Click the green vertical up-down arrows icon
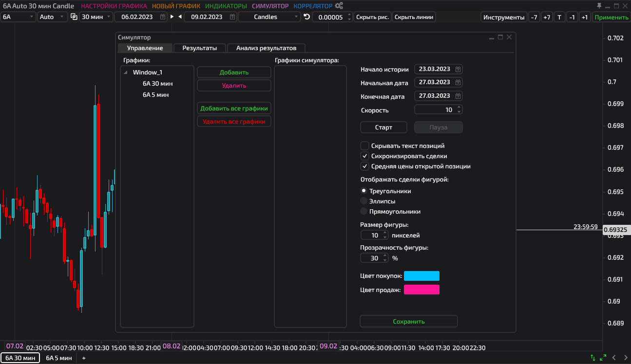631x364 pixels. click(x=593, y=358)
